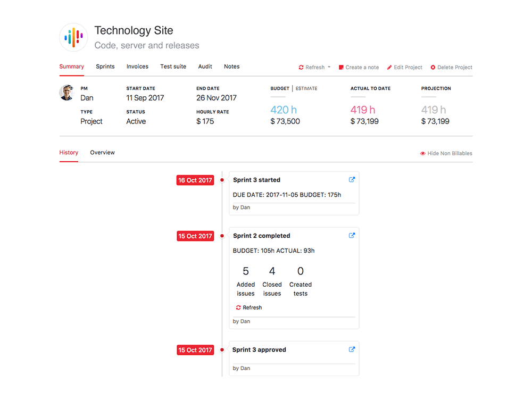Click the 420 h budget value
Image resolution: width=532 pixels, height=399 pixels.
pyautogui.click(x=284, y=110)
